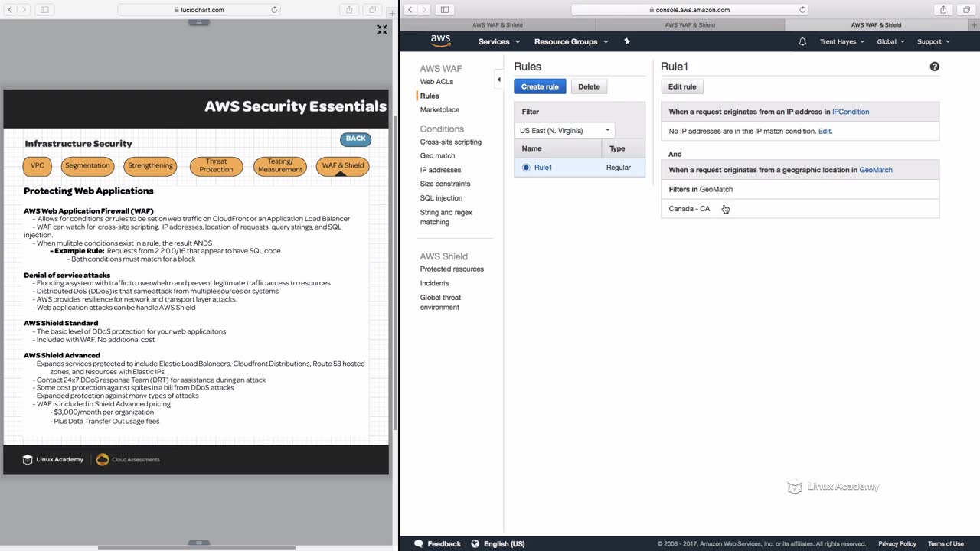Viewport: 980px width, 551px height.
Task: Open the help question mark for Rule1
Action: (934, 67)
